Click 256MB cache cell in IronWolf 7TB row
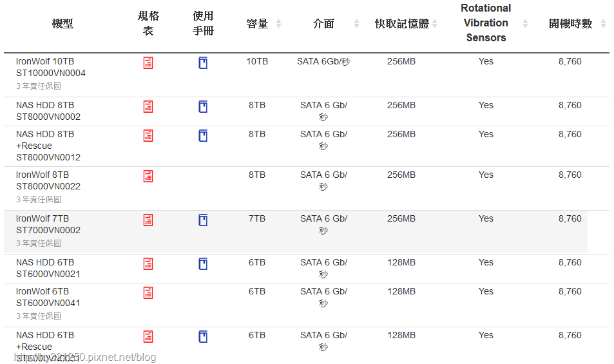Image resolution: width=614 pixels, height=364 pixels. click(x=401, y=219)
